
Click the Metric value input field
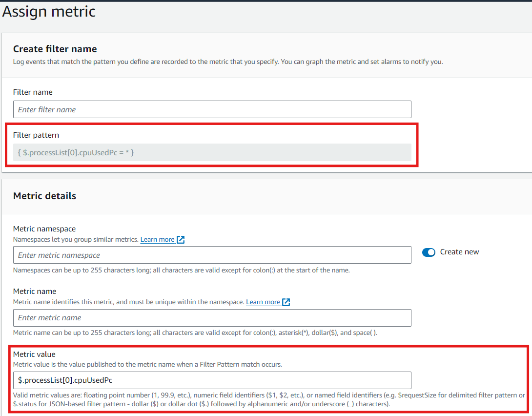click(212, 380)
